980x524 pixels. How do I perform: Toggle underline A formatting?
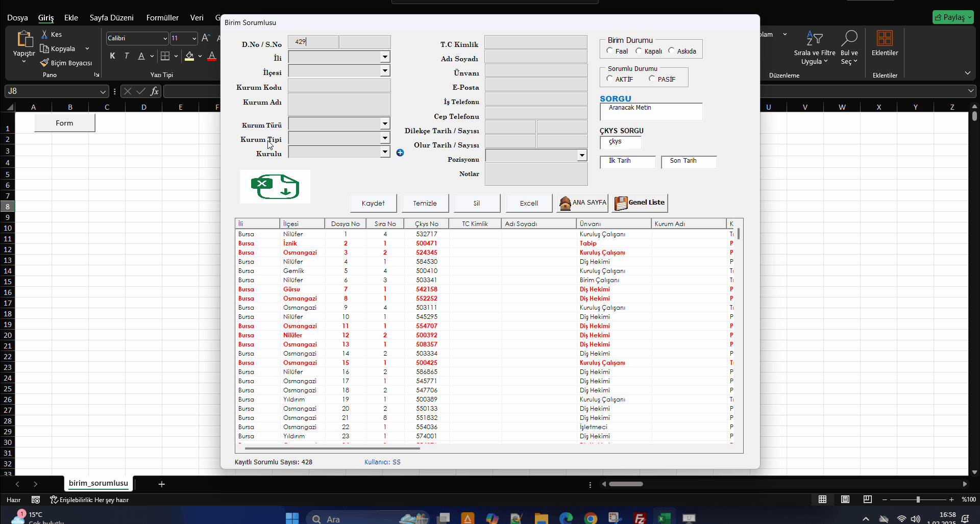141,56
